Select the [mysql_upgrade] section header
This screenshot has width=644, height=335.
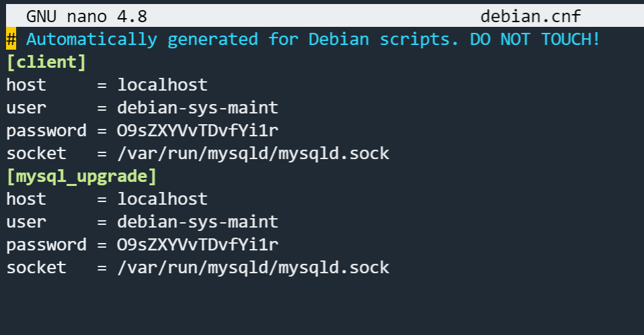click(x=81, y=177)
